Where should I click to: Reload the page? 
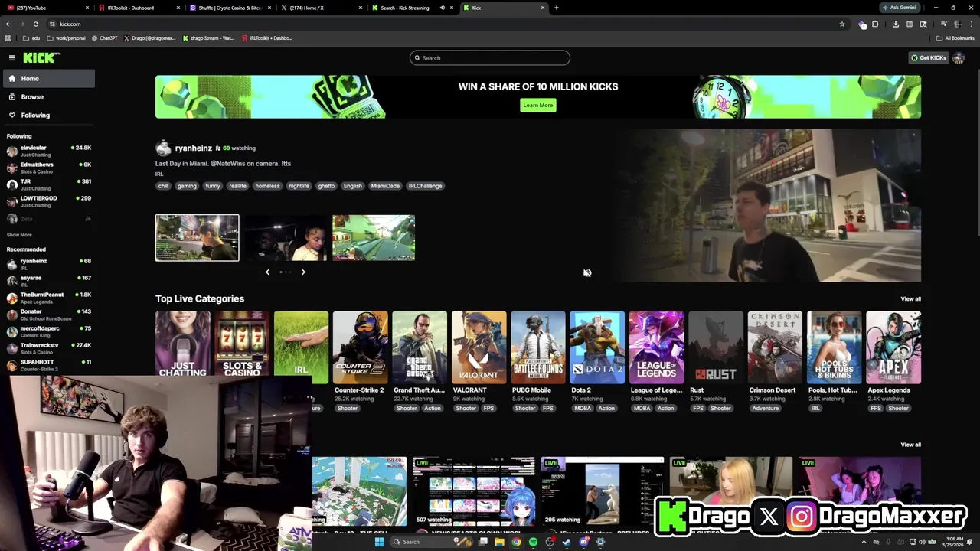coord(35,24)
